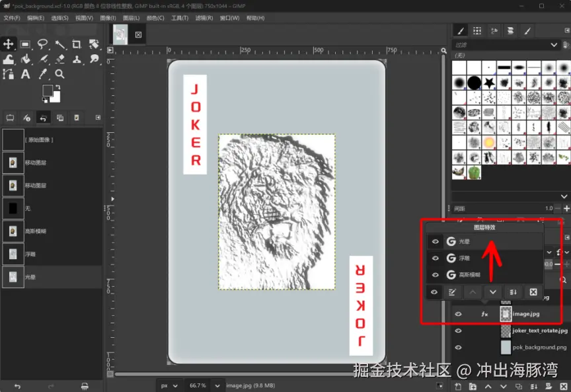The width and height of the screenshot is (571, 392).
Task: Open the 编辑(E) menu
Action: (x=36, y=18)
